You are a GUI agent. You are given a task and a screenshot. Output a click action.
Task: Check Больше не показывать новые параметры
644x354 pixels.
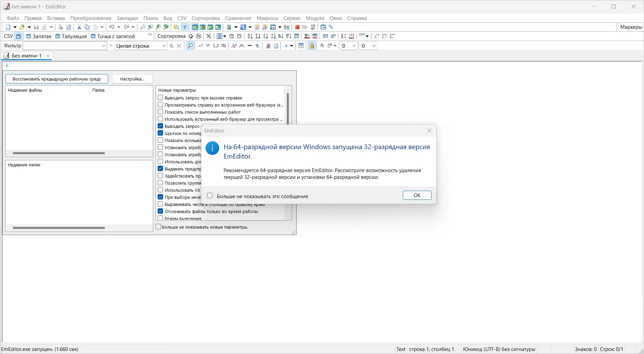(159, 227)
